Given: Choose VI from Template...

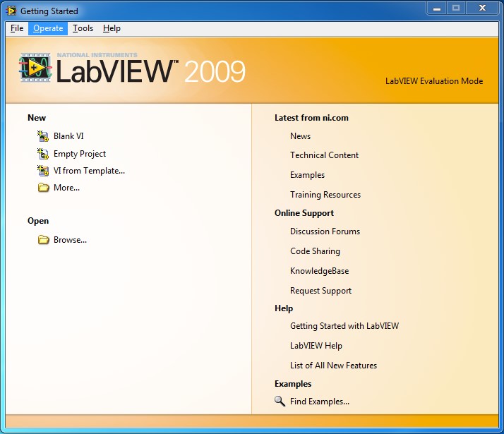Looking at the screenshot, I should 89,171.
